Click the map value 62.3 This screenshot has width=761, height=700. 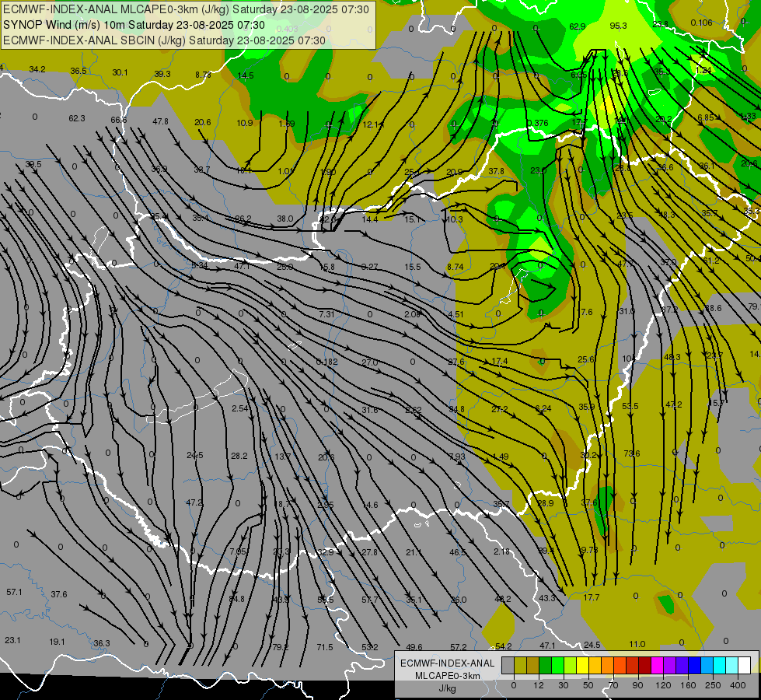click(77, 118)
